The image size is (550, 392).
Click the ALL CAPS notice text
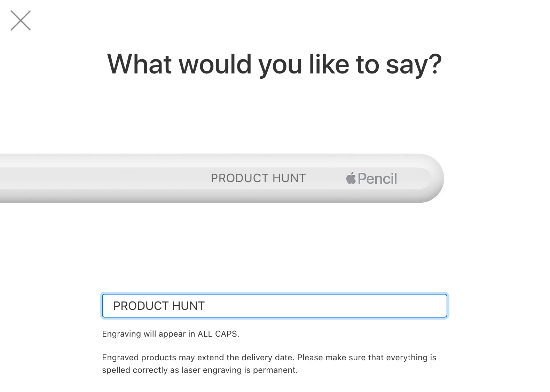[x=171, y=334]
